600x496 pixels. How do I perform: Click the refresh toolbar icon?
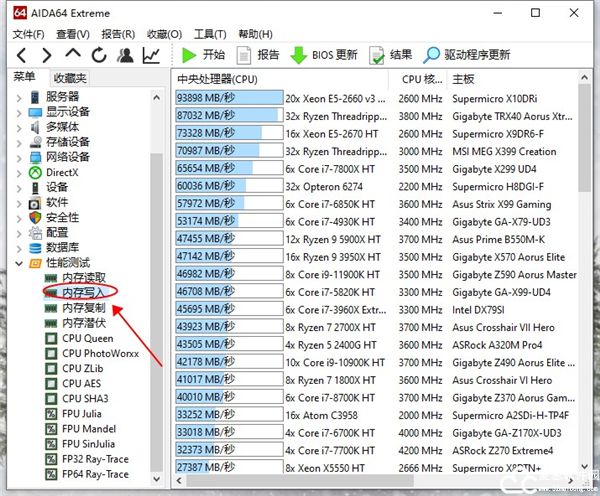pyautogui.click(x=99, y=55)
